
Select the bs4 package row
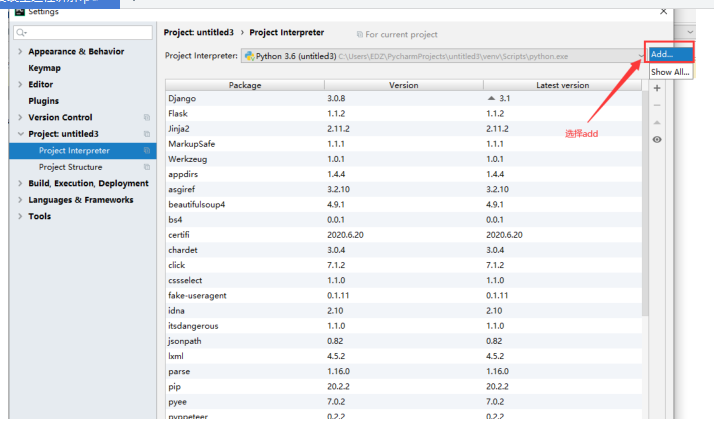403,220
